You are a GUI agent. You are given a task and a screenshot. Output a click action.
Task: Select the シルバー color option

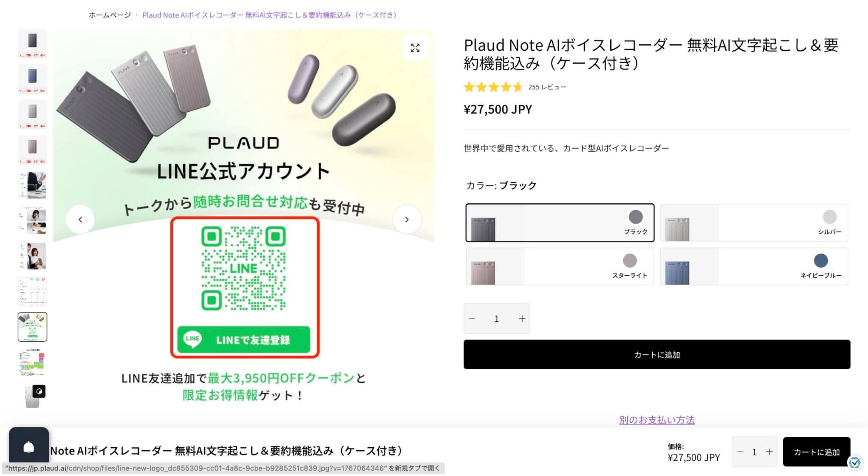754,223
